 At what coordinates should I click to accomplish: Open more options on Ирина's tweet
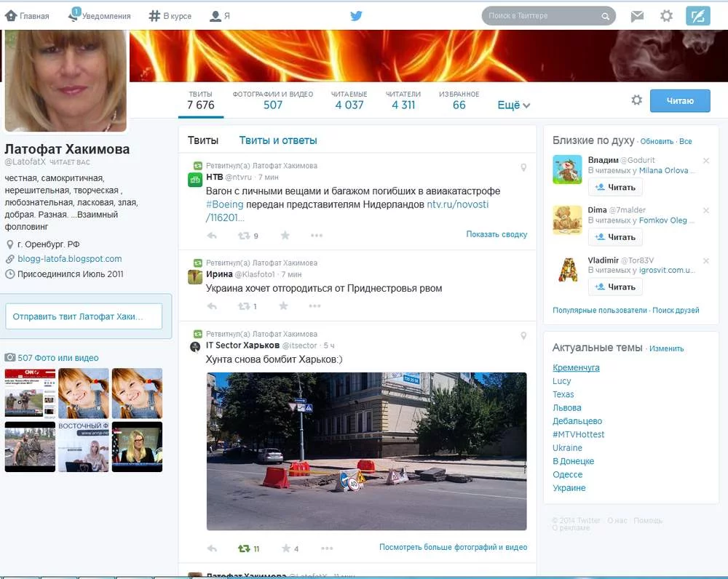point(314,306)
